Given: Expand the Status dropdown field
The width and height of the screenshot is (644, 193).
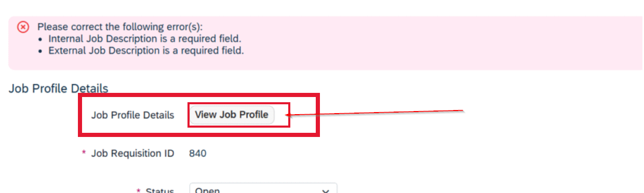Looking at the screenshot, I should pos(263,188).
